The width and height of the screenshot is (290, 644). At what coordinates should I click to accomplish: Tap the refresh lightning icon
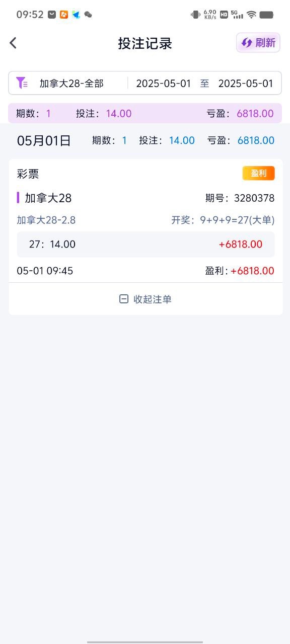coord(246,43)
